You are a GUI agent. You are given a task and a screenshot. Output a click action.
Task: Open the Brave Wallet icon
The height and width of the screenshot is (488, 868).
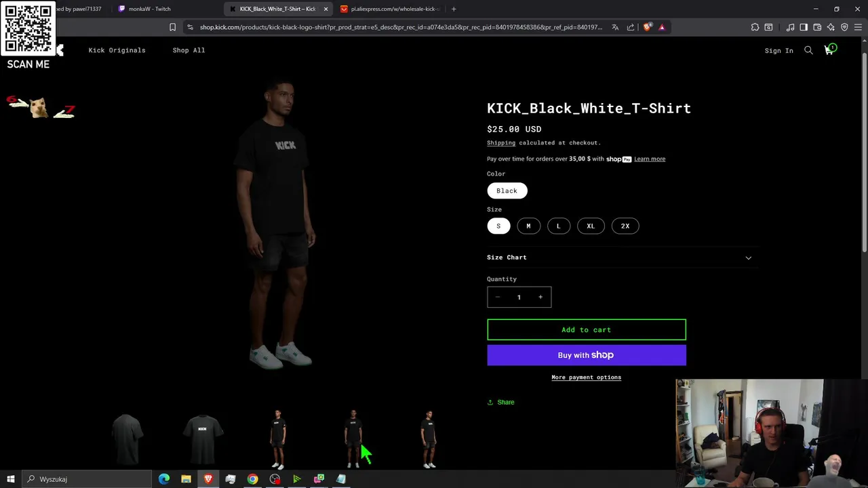[817, 27]
